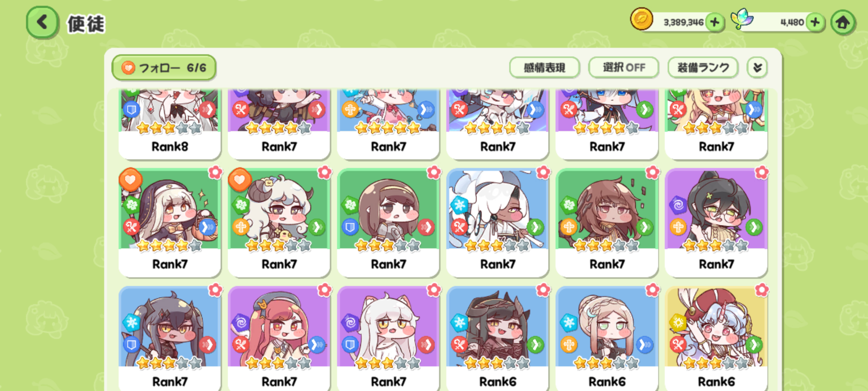The height and width of the screenshot is (391, 868).
Task: Add butterfly gems with the plus button
Action: (815, 22)
